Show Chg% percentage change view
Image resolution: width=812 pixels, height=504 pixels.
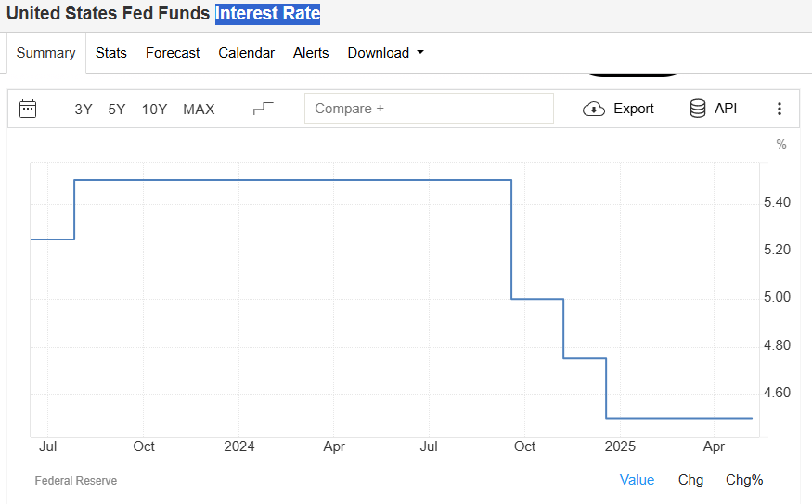point(744,480)
